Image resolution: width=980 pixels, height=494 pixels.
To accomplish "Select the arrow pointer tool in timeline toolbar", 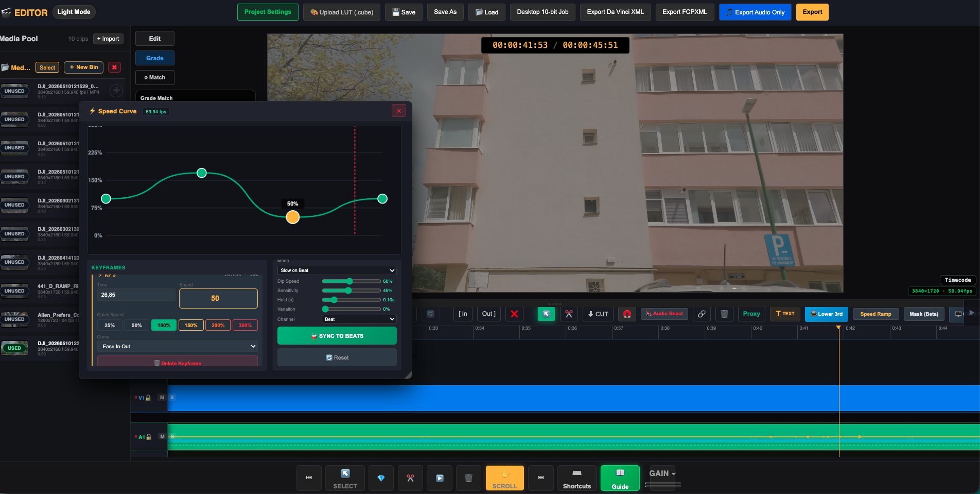I will click(546, 314).
